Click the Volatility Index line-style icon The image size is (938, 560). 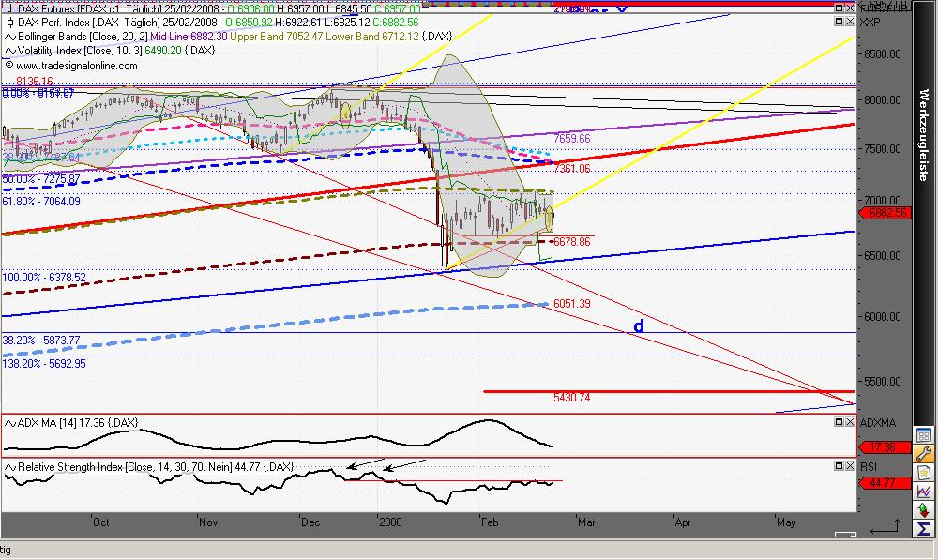(10, 51)
